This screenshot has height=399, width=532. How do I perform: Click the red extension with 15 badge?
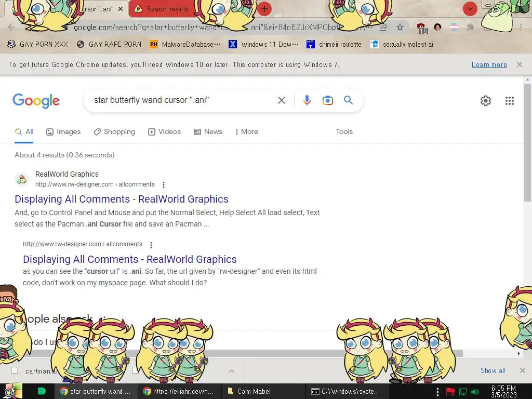[x=421, y=28]
